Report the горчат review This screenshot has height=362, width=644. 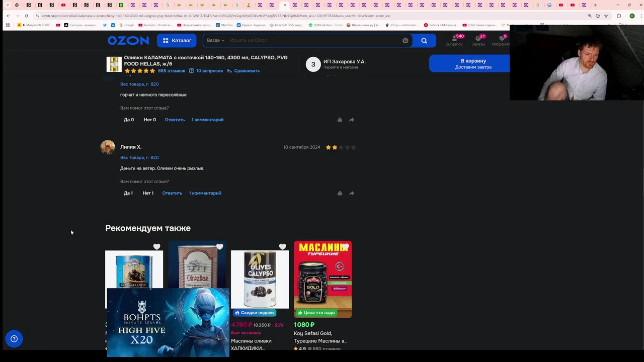coord(340,120)
